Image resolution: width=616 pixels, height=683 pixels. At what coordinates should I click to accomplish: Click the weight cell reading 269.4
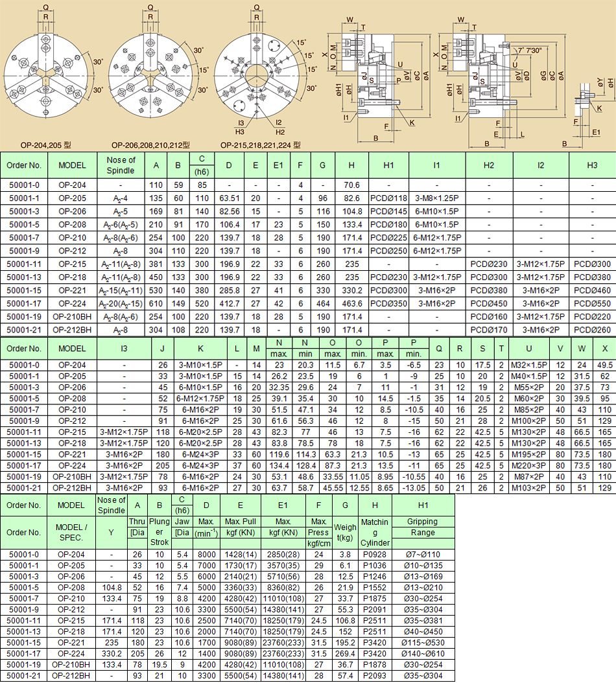[345, 653]
